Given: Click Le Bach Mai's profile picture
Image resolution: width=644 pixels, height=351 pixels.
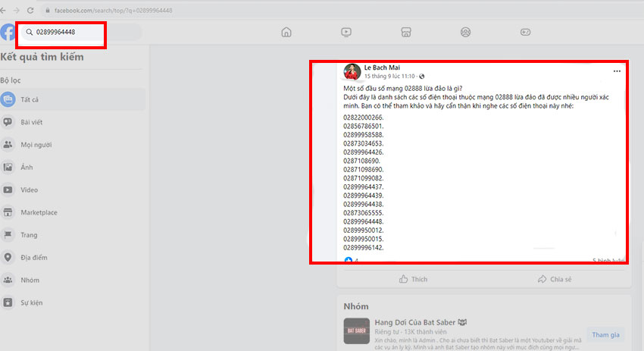Looking at the screenshot, I should pyautogui.click(x=352, y=71).
